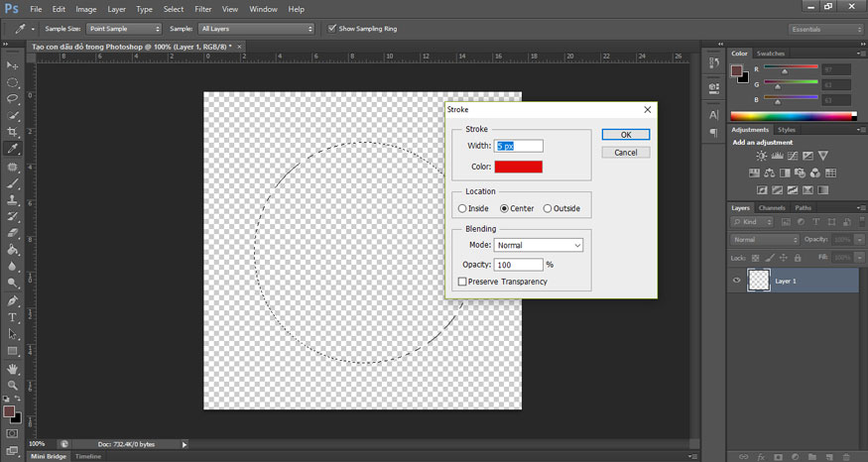Select the Eyedropper tool in the toolbox

pyautogui.click(x=12, y=149)
